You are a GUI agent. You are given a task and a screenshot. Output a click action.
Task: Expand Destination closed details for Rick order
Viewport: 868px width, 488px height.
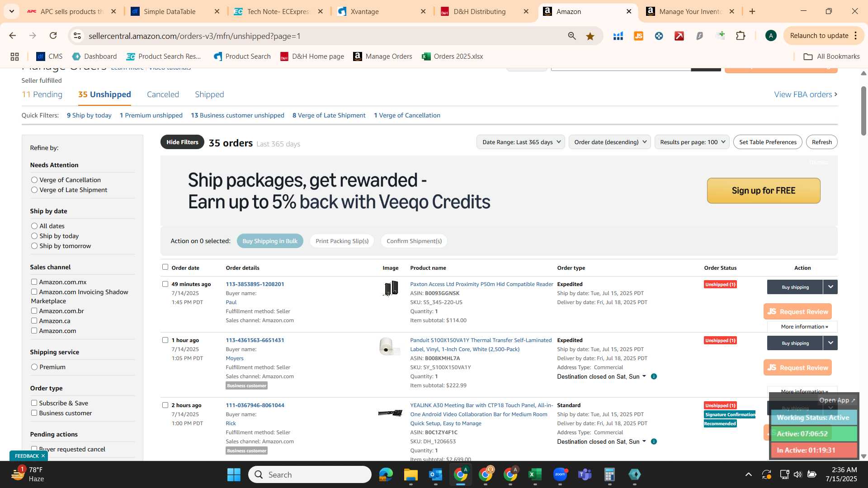click(644, 441)
